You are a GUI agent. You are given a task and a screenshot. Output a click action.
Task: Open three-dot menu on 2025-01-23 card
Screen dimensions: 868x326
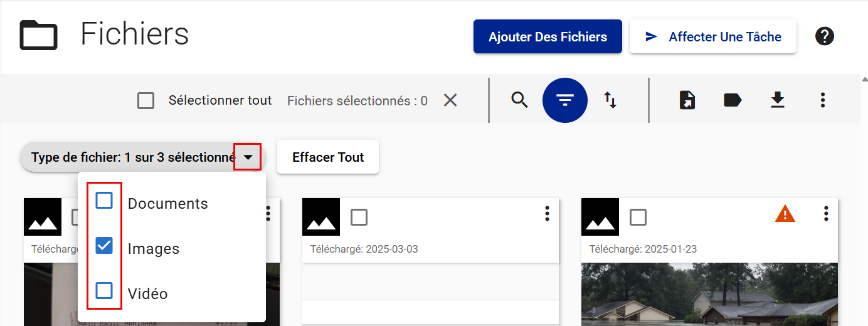(x=826, y=214)
